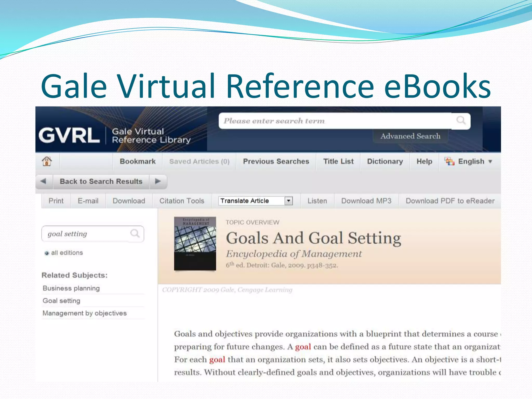Print the article

(x=56, y=201)
